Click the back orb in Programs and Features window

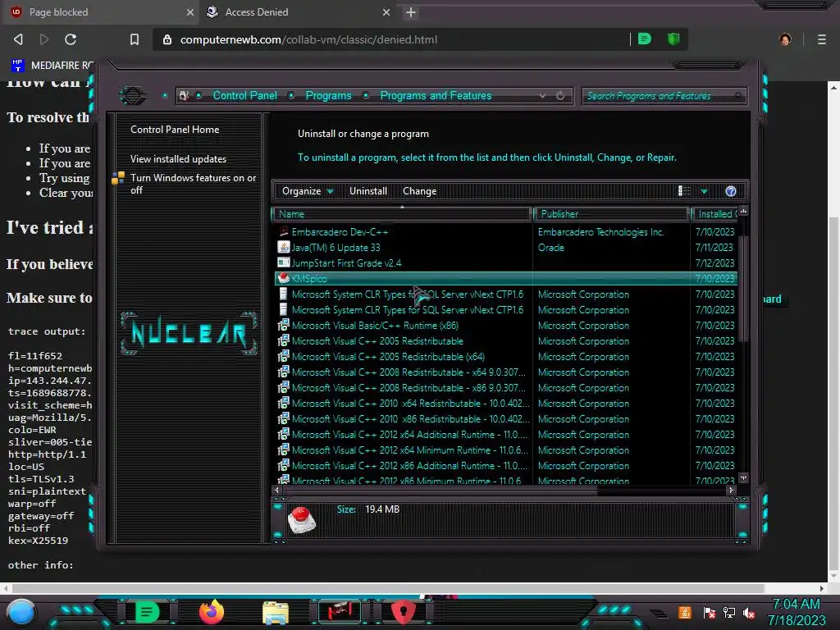(x=133, y=96)
